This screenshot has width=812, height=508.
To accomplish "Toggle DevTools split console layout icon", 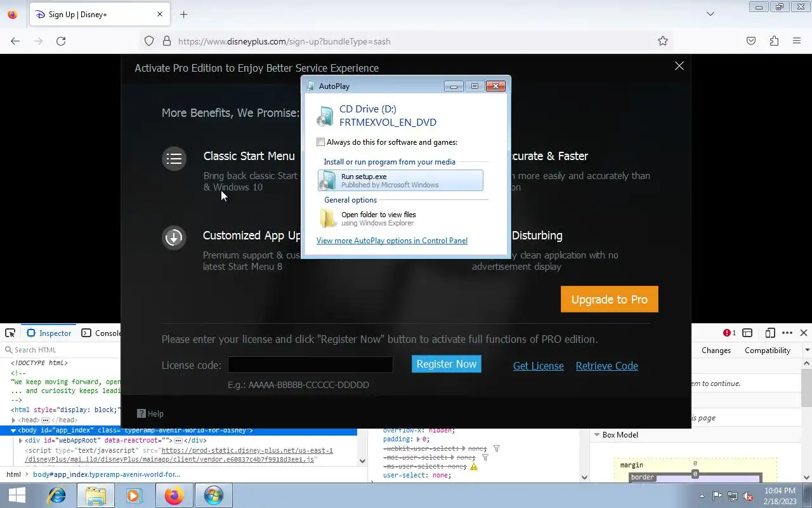I will click(x=747, y=333).
